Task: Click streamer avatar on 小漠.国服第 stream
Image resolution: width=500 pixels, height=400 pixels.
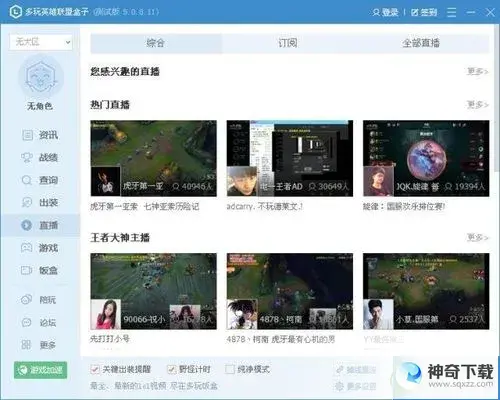Action: pos(379,314)
